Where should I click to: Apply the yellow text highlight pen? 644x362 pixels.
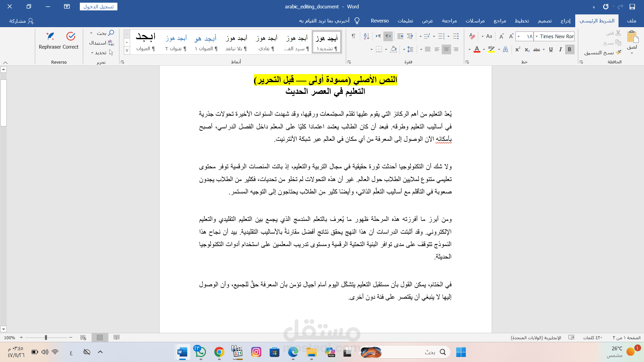(491, 49)
